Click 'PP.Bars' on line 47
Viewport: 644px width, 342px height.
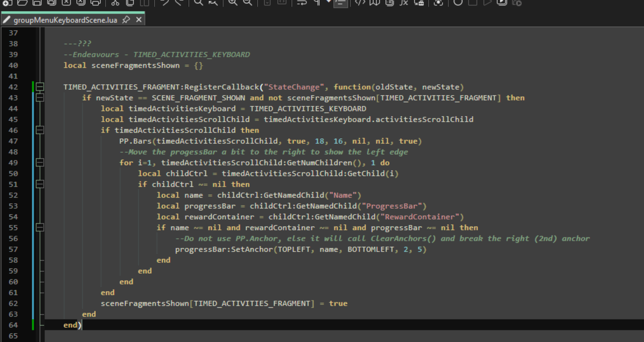pos(135,141)
